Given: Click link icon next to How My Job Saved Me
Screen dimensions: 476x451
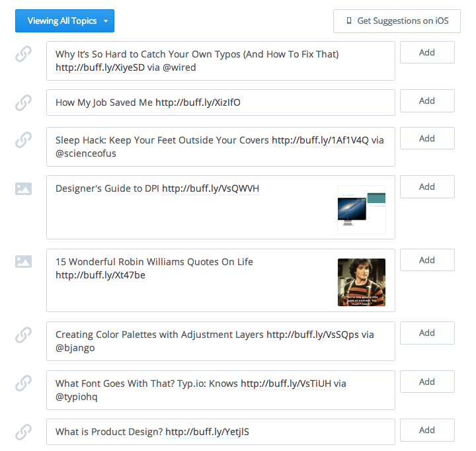Looking at the screenshot, I should click(23, 102).
